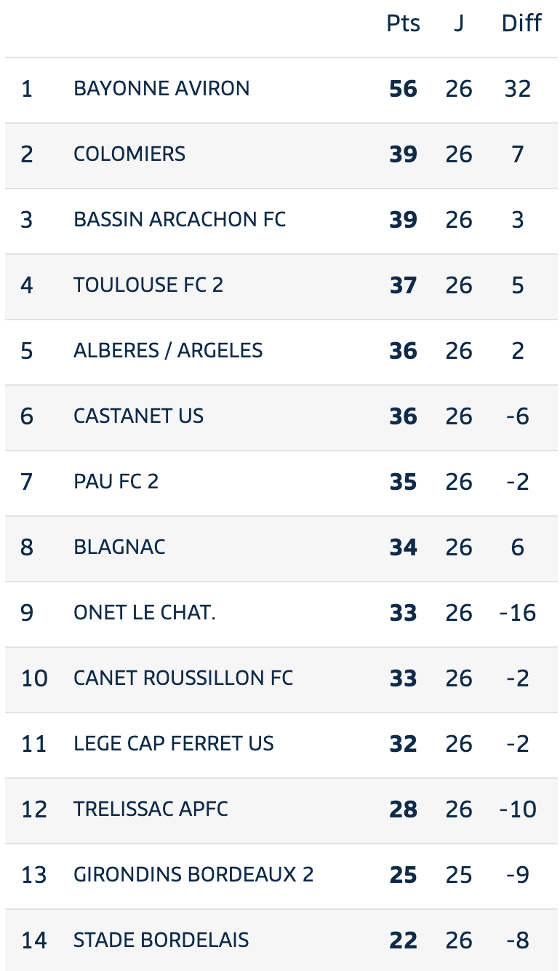The height and width of the screenshot is (971, 560).
Task: Select the STADE BORDELAIS entry
Action: [280, 940]
